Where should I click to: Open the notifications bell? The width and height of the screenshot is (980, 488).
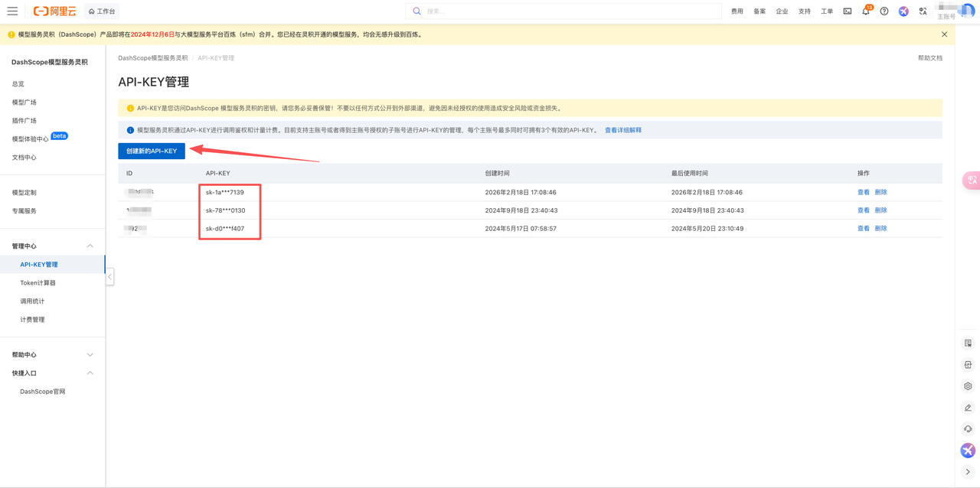tap(866, 11)
